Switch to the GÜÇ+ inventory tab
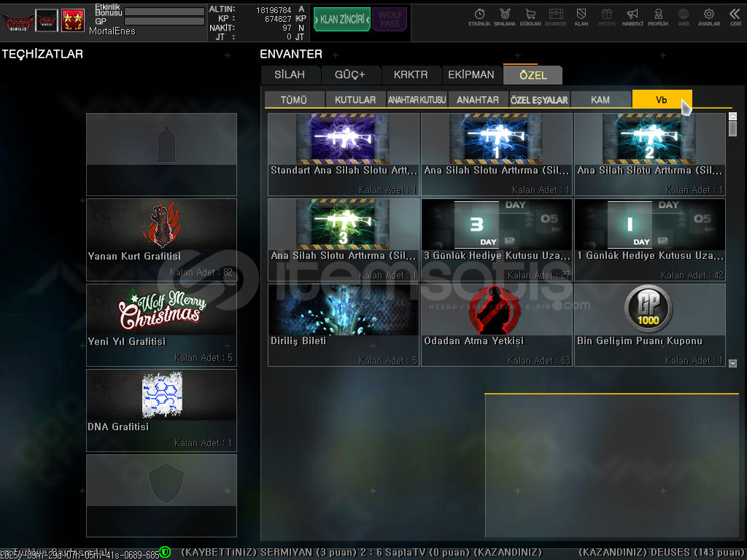The height and width of the screenshot is (560, 747). pyautogui.click(x=350, y=75)
